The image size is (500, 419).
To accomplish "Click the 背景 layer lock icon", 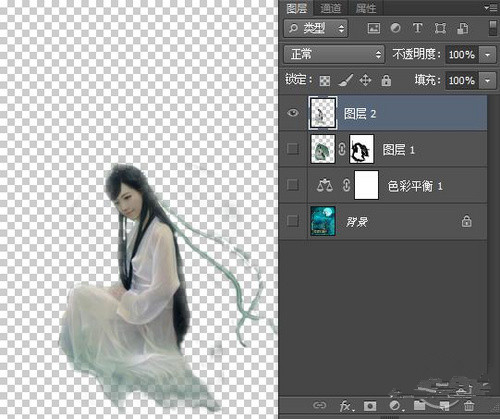I will [x=467, y=221].
